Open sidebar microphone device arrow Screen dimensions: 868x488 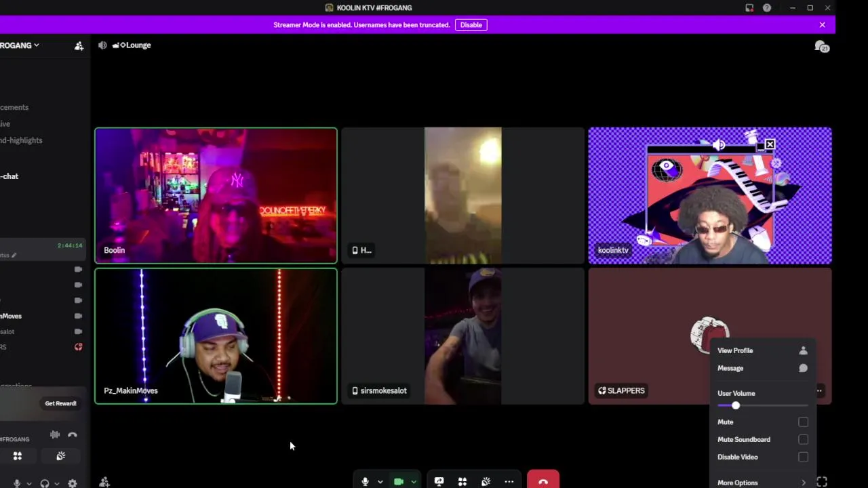coord(28,484)
